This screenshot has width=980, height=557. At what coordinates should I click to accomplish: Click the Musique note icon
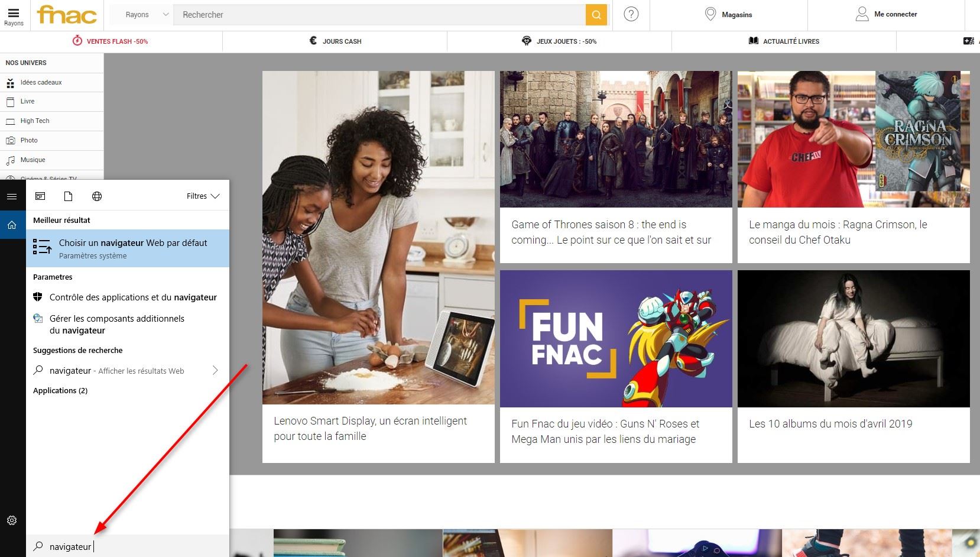coord(10,160)
